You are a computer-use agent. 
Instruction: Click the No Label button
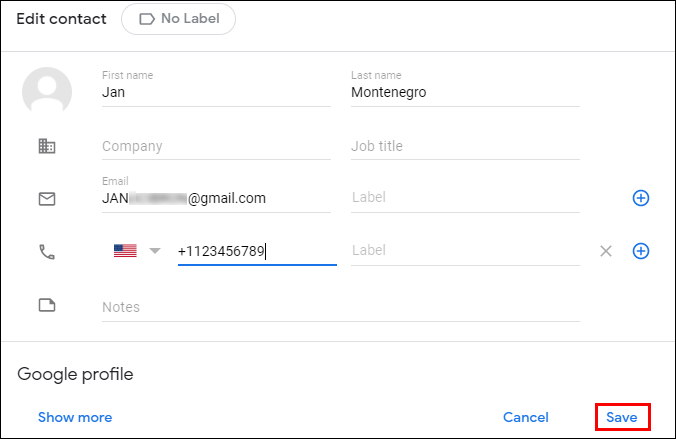pos(178,19)
